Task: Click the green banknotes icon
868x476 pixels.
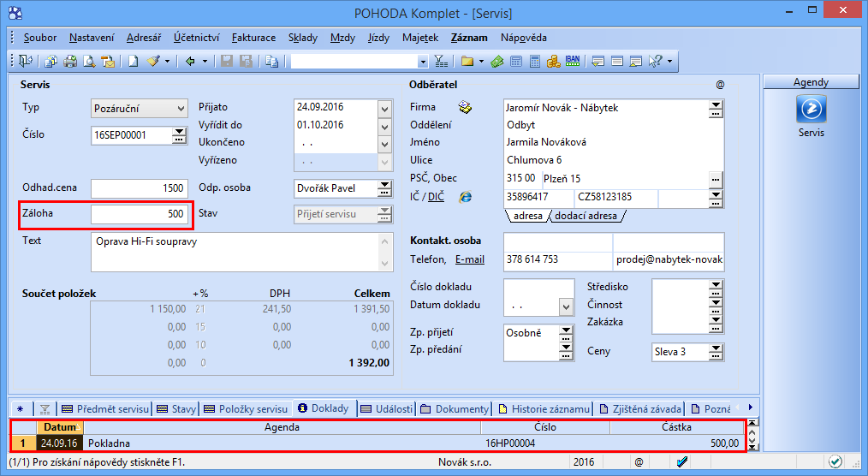Action: pos(497,61)
